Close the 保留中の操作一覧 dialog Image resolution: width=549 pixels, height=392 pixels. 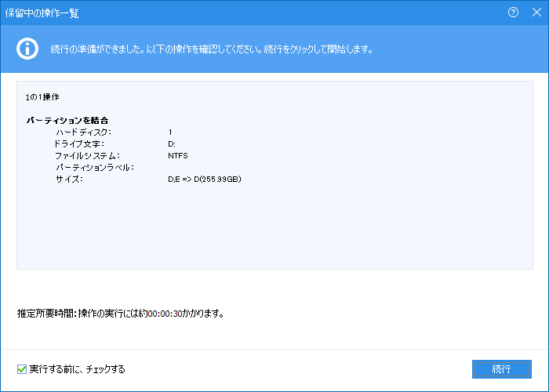pyautogui.click(x=536, y=13)
